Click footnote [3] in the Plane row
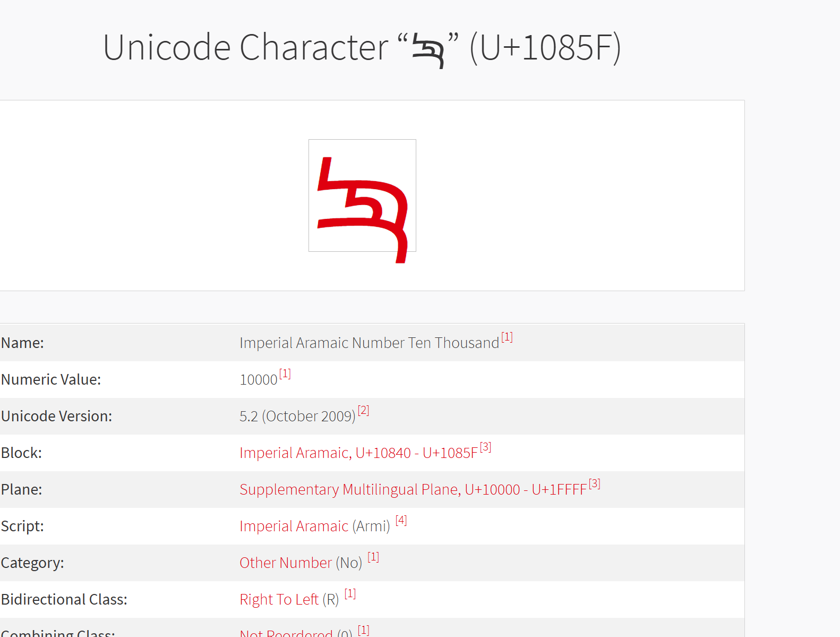Image resolution: width=840 pixels, height=637 pixels. pos(594,483)
